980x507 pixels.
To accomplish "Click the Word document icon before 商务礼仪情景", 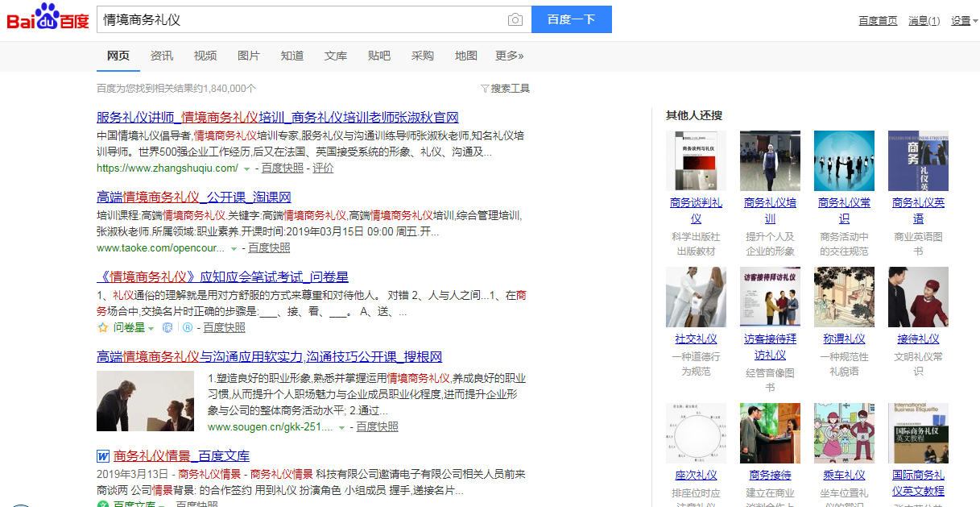I will (103, 455).
